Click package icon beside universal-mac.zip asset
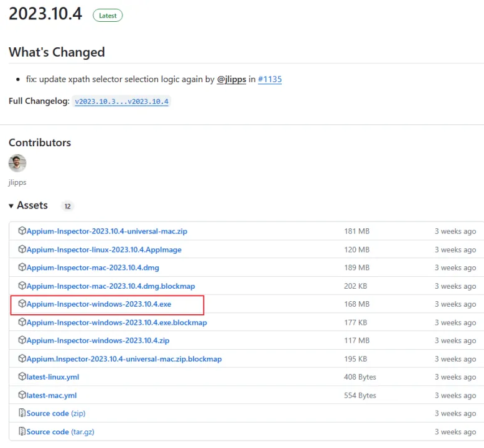Image resolution: width=484 pixels, height=448 pixels. click(x=22, y=231)
